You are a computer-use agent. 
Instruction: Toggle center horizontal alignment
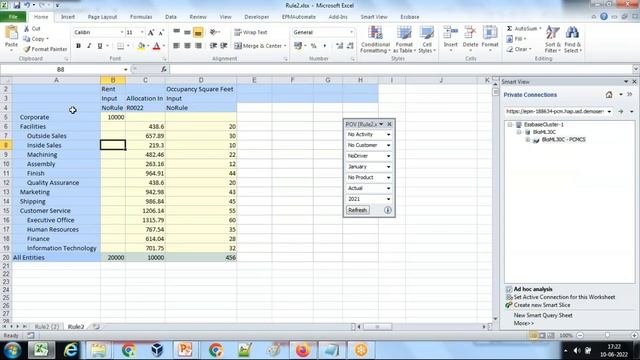point(187,46)
